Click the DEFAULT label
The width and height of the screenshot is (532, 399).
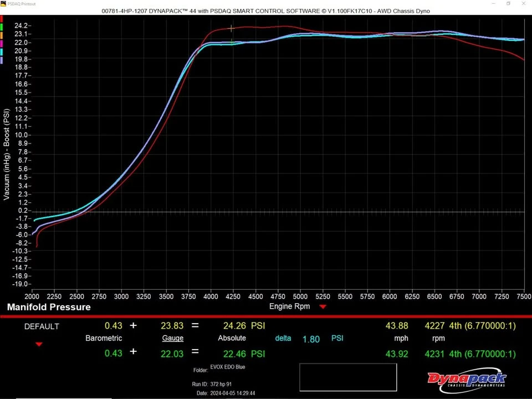42,326
